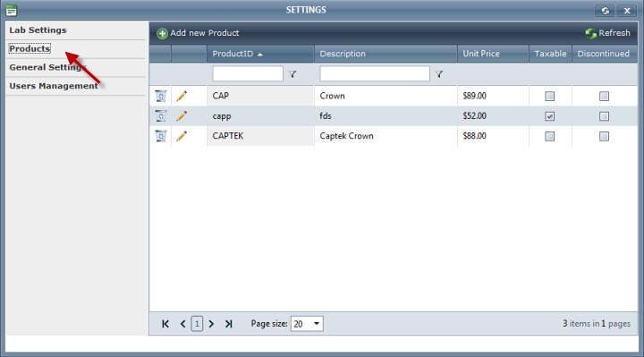
Task: Go to the first page
Action: click(165, 324)
